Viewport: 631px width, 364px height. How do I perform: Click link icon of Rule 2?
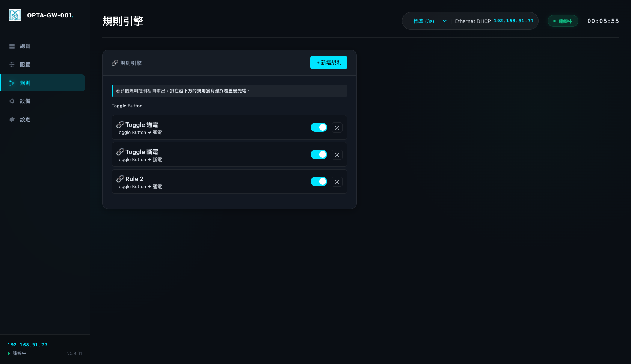[x=120, y=179]
